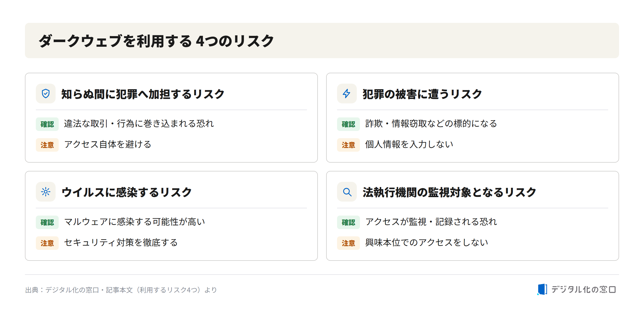Select heading ウイルスに感染するリスク
Image resolution: width=644 pixels, height=320 pixels.
[x=126, y=192]
